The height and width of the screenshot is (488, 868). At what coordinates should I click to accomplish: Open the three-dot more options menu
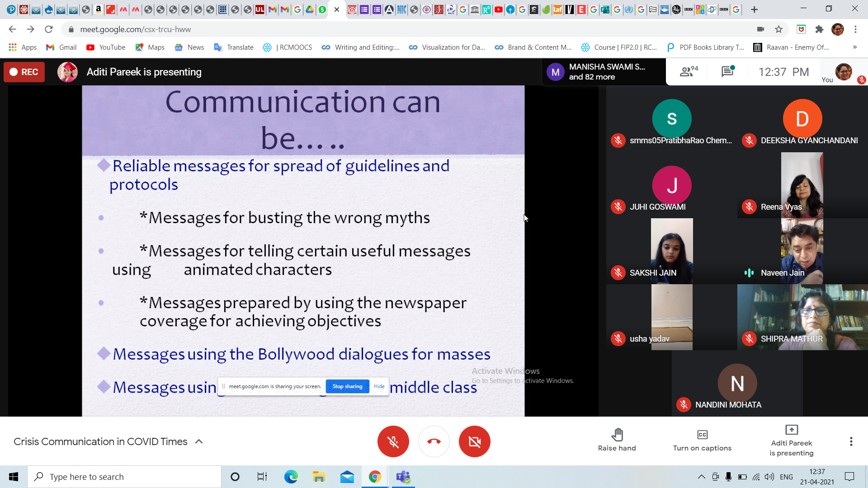pos(851,441)
